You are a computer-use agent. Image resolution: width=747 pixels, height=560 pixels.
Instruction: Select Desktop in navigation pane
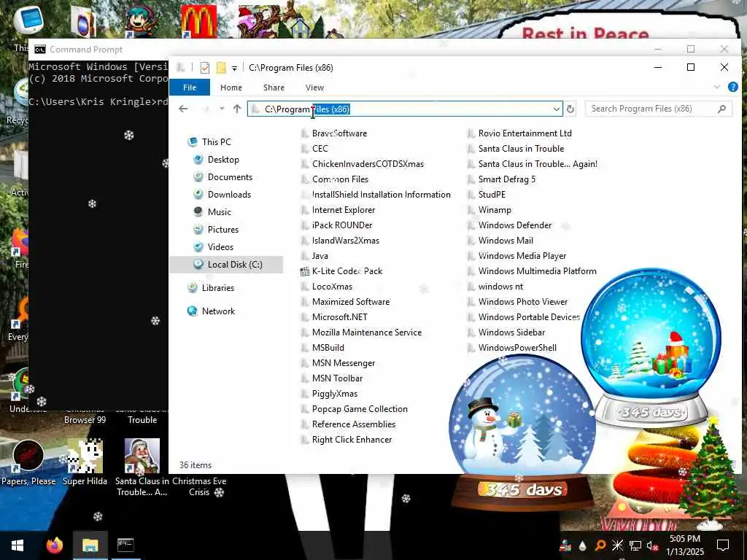(x=223, y=160)
